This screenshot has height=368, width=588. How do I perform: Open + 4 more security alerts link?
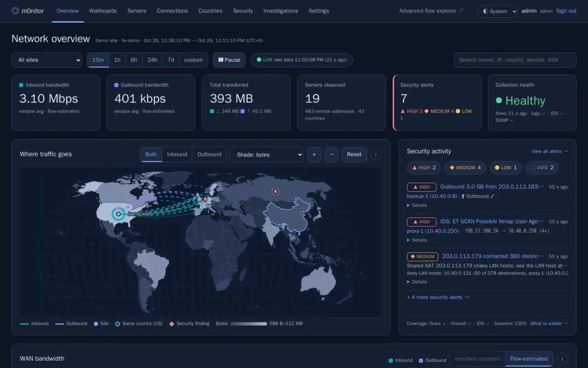click(438, 297)
